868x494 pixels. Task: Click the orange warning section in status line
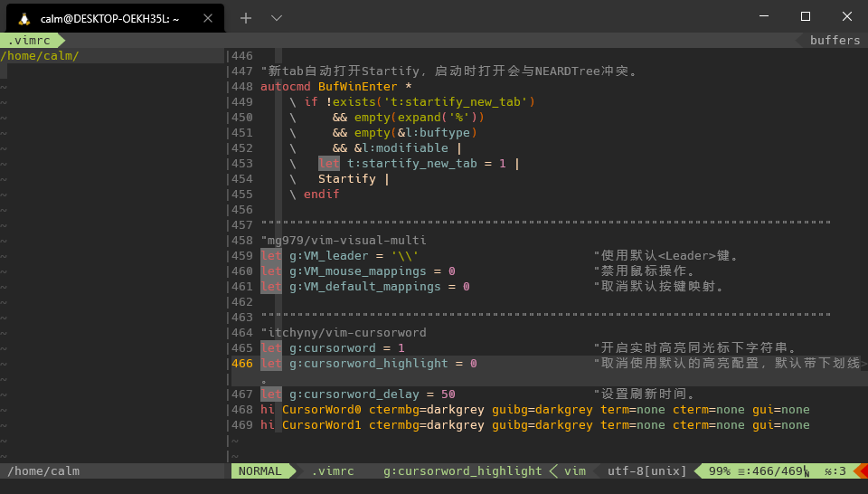862,471
